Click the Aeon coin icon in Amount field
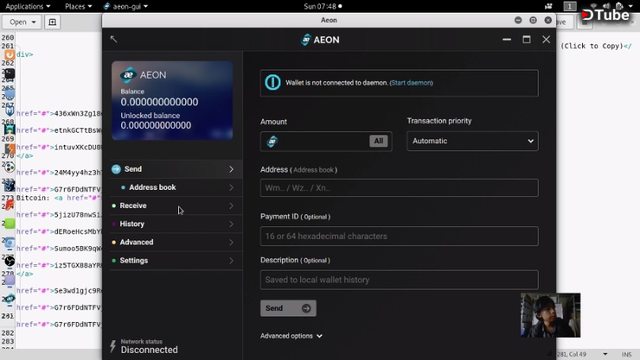Screen dimensions: 640x360 click(x=272, y=141)
